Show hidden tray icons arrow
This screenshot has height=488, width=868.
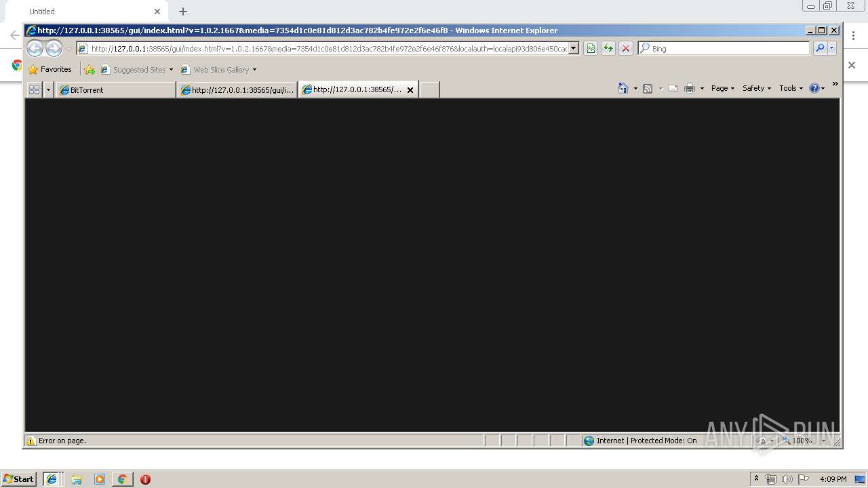tap(756, 479)
